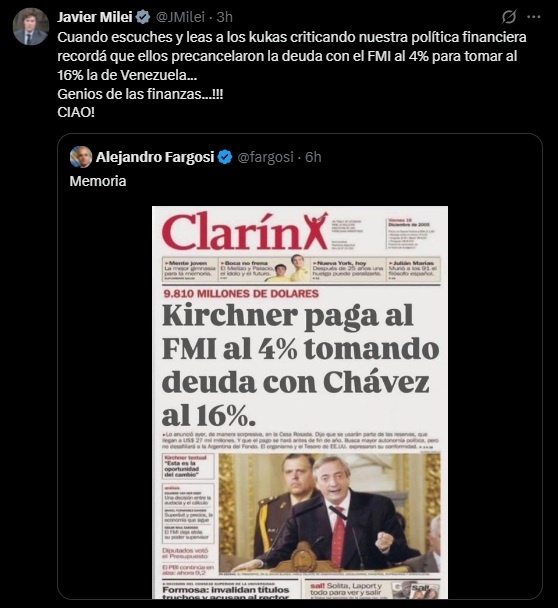Click Alejandro Fargosi's blue verified badge
Image resolution: width=558 pixels, height=608 pixels.
pos(225,157)
